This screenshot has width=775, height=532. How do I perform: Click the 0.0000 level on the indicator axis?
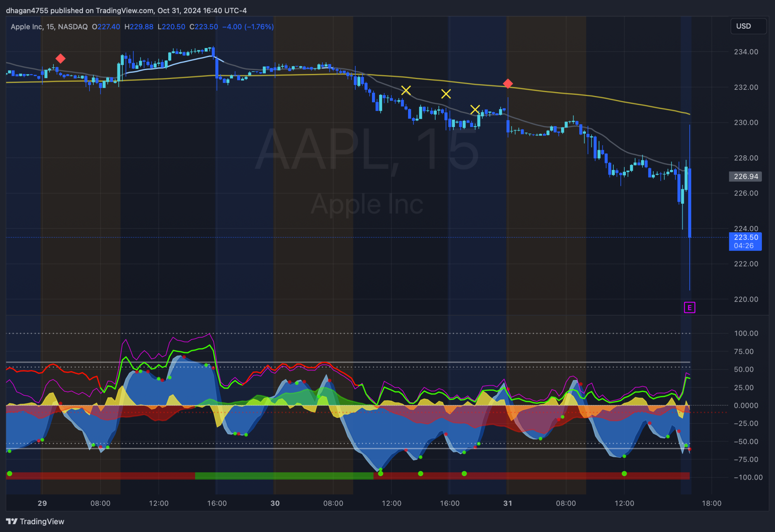coord(746,405)
